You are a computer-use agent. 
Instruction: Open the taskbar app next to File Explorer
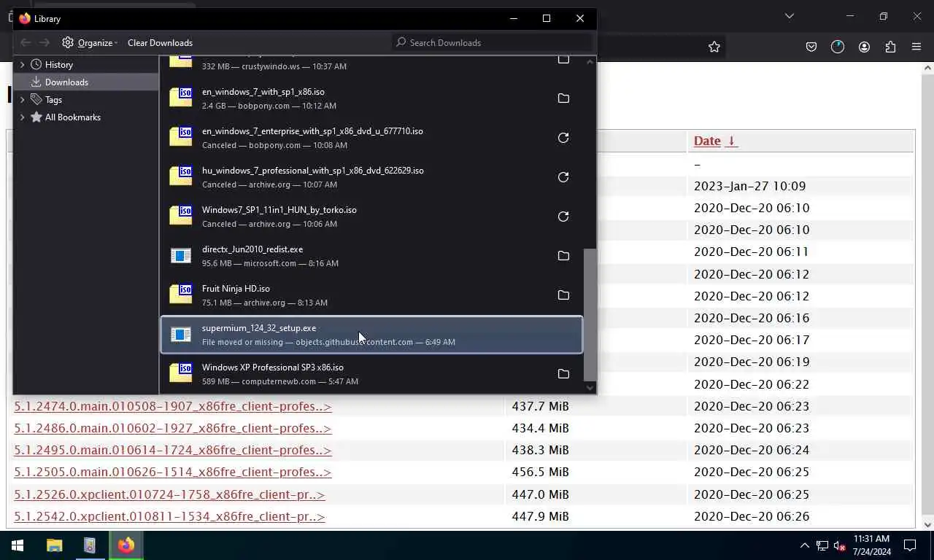pyautogui.click(x=90, y=545)
